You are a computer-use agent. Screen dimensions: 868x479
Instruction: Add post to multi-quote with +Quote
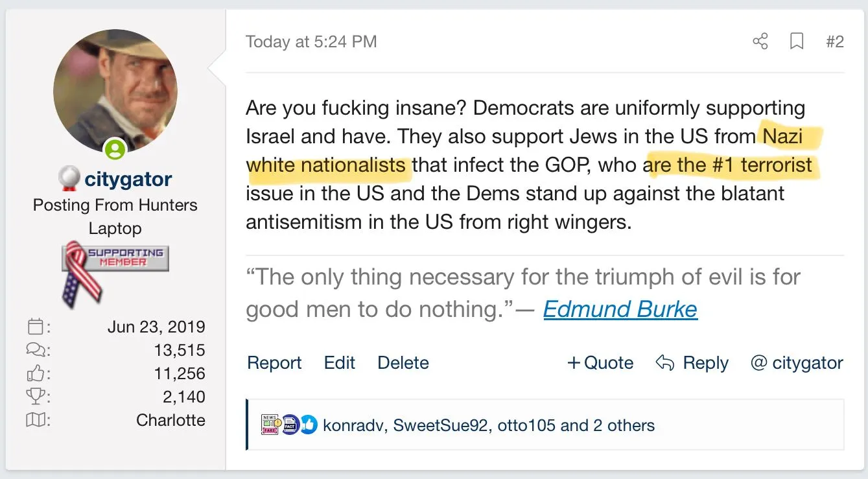tap(600, 363)
